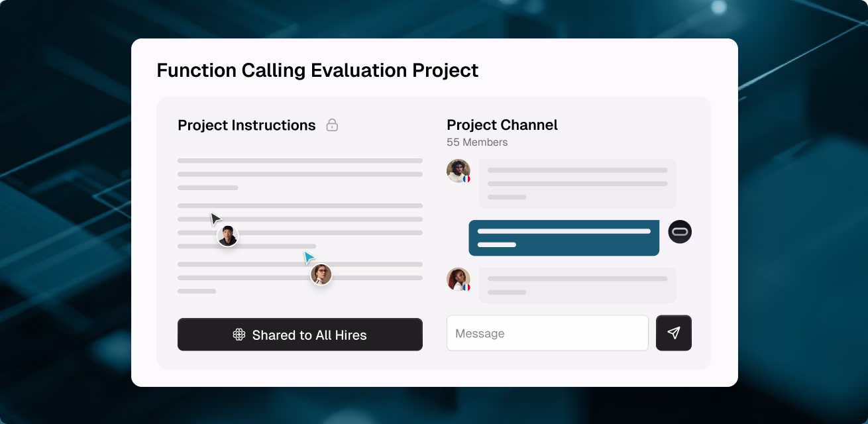Click the globe icon on the Shared button
Screen dimensions: 868x424
[239, 335]
